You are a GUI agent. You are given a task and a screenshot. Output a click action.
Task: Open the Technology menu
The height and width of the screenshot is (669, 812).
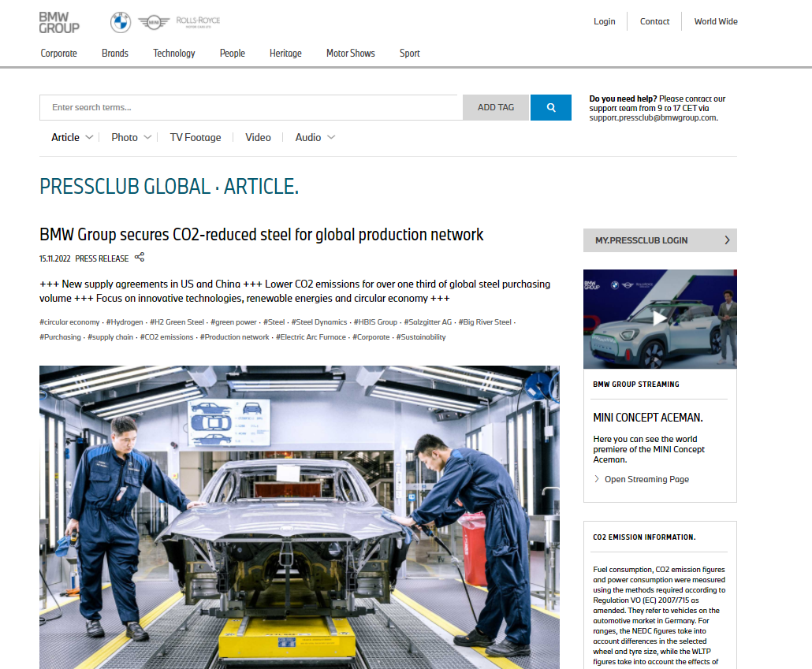[174, 53]
